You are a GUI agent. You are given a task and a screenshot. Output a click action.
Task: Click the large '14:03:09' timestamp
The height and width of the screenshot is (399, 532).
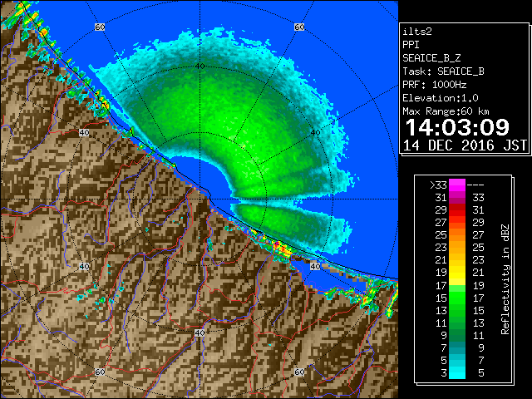click(x=457, y=127)
